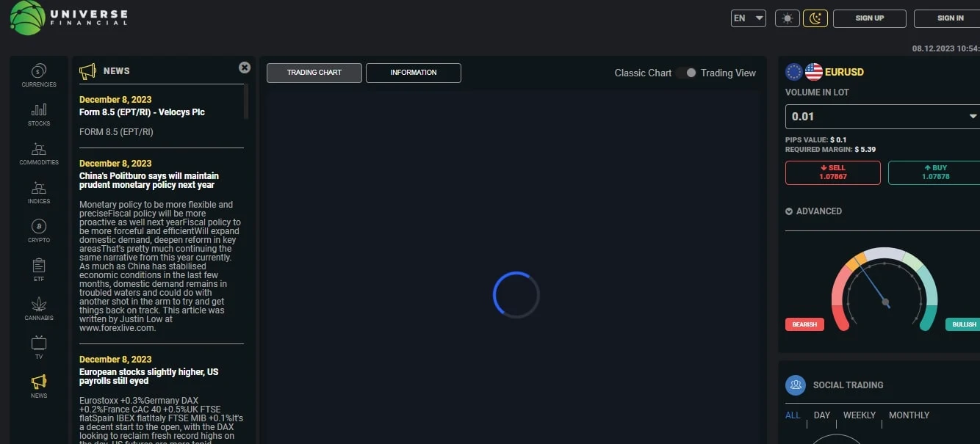
Task: Select the Stocks sidebar icon
Action: 39,110
